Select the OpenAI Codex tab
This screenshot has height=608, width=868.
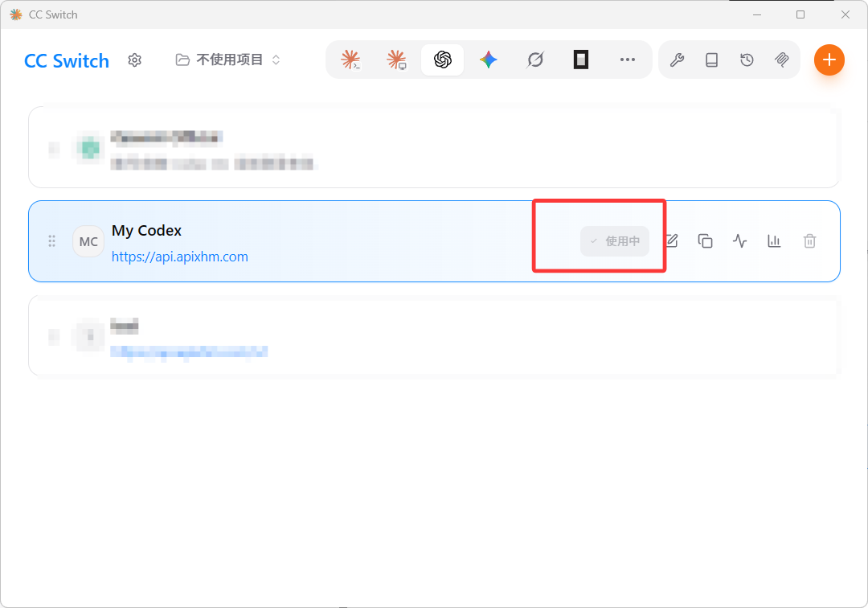tap(442, 60)
